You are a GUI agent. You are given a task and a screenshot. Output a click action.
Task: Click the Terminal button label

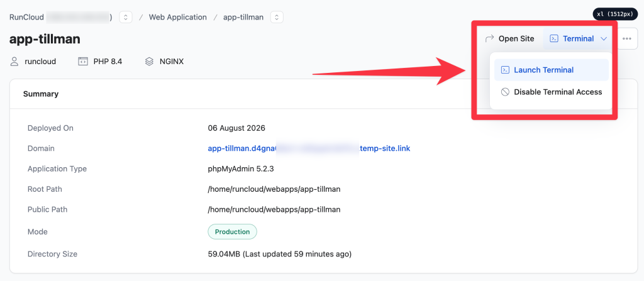point(579,38)
